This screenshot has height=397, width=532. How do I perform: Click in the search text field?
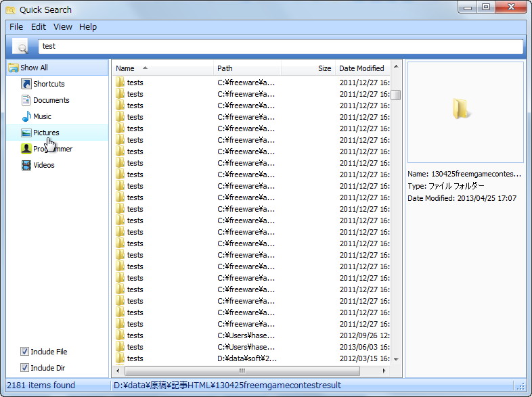click(281, 47)
